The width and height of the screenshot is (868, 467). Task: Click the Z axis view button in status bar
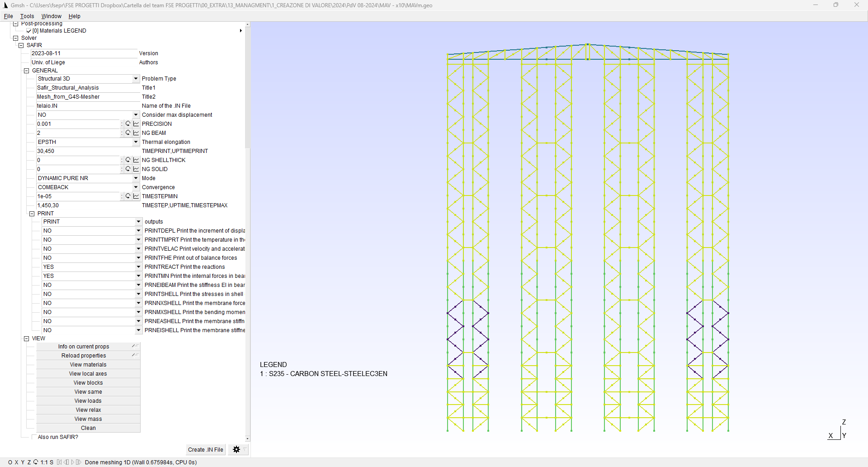pos(29,462)
